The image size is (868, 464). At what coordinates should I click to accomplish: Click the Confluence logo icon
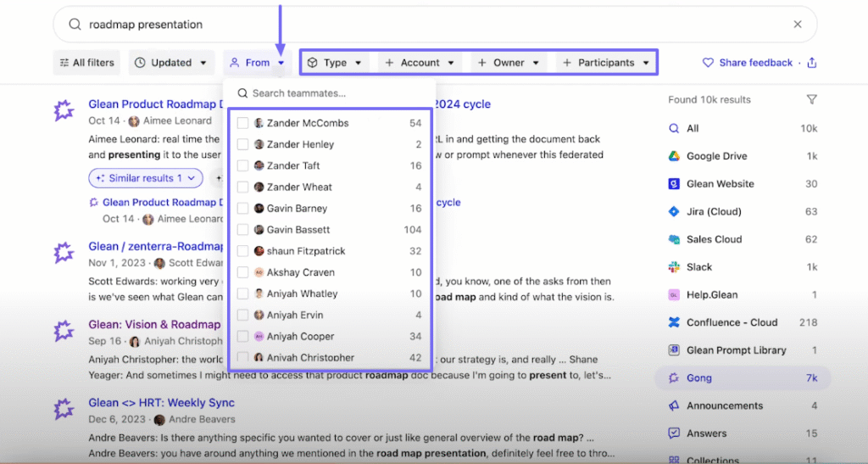[x=674, y=322]
